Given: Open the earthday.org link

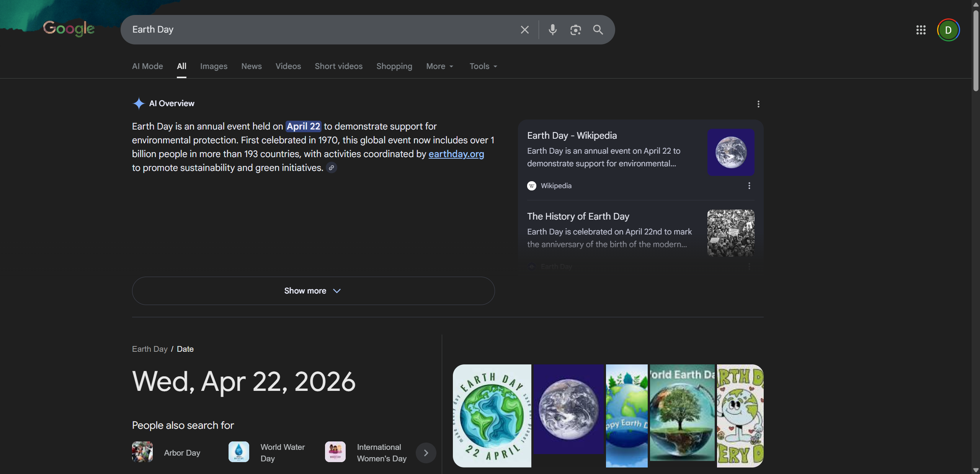Looking at the screenshot, I should 456,154.
